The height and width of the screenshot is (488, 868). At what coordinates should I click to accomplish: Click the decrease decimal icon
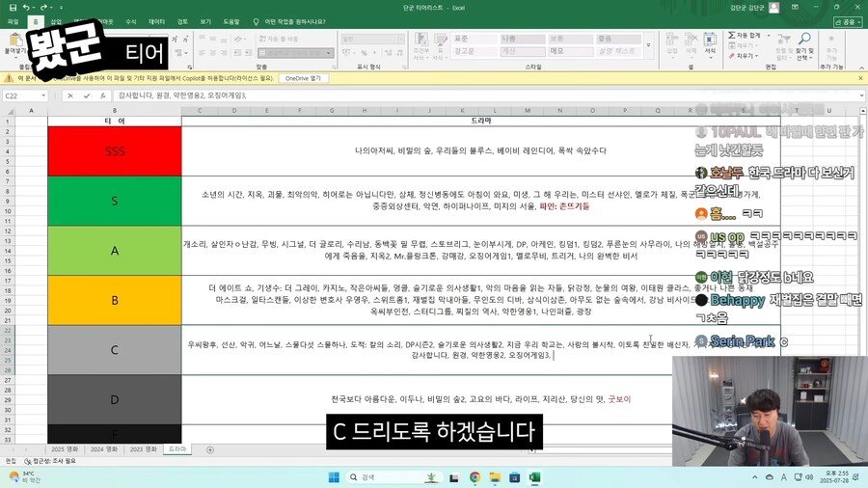399,53
